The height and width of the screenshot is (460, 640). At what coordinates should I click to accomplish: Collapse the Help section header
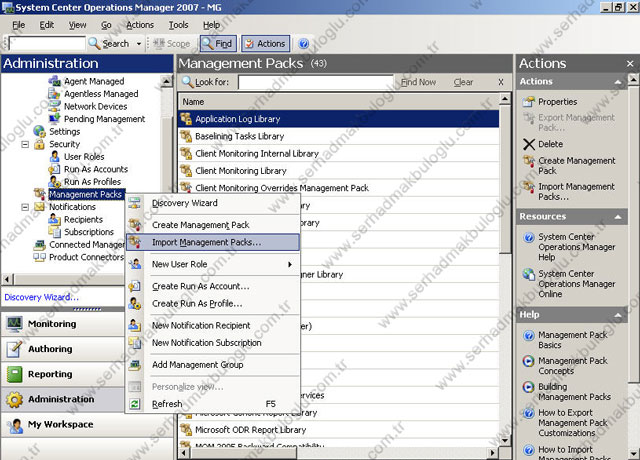(618, 315)
